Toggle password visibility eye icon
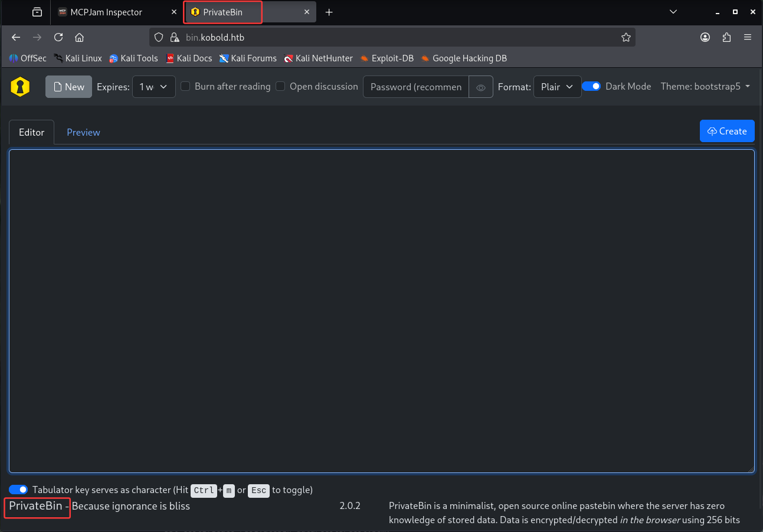Image resolution: width=763 pixels, height=532 pixels. tap(481, 87)
